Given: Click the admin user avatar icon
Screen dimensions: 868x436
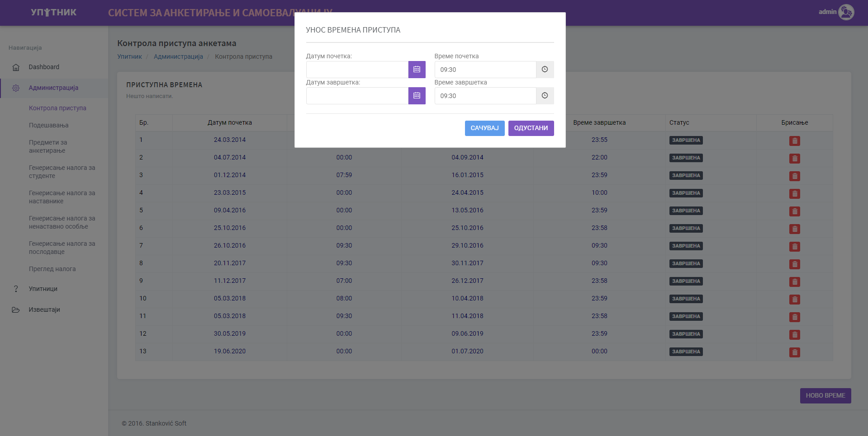Looking at the screenshot, I should pyautogui.click(x=845, y=12).
